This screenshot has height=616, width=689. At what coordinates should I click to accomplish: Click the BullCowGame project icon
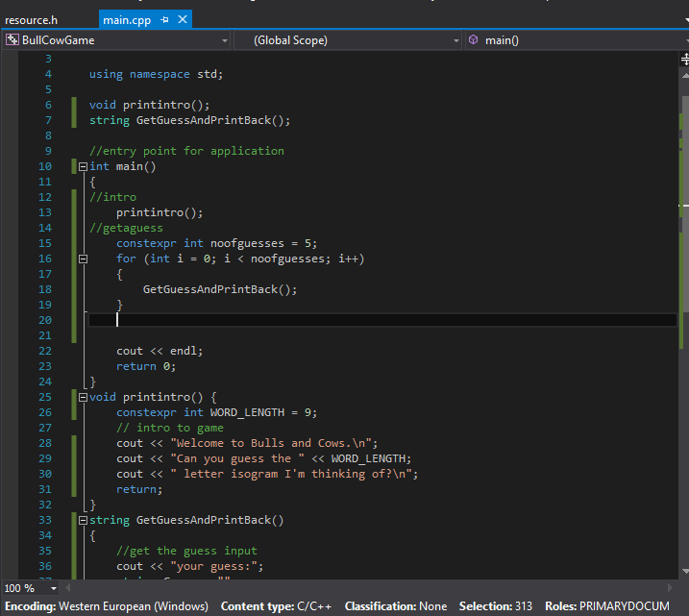click(x=12, y=40)
